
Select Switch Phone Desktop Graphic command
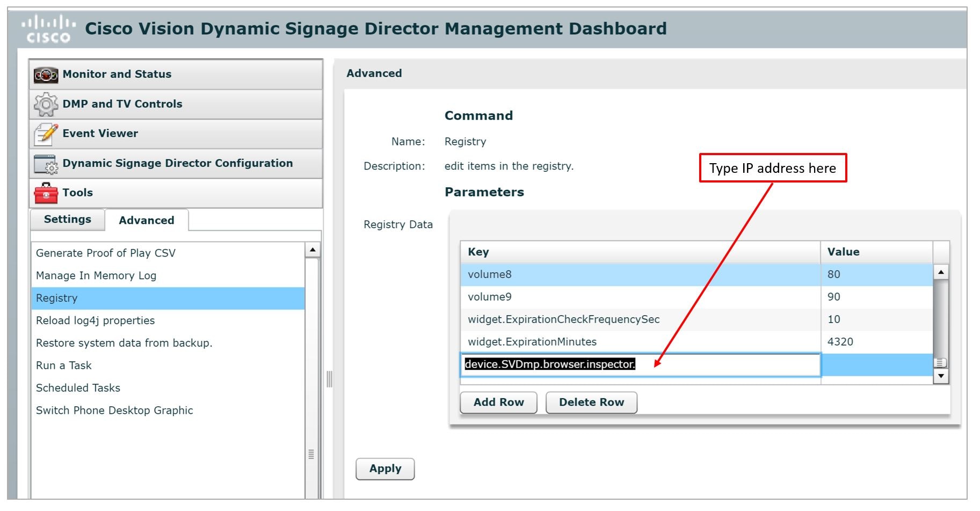(x=168, y=411)
